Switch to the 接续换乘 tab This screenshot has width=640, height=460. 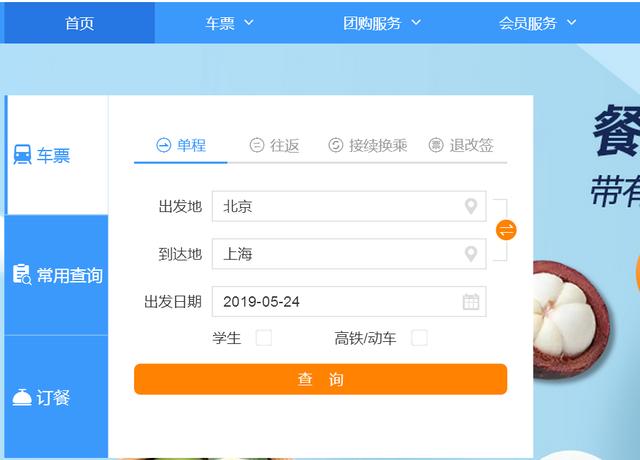click(368, 146)
